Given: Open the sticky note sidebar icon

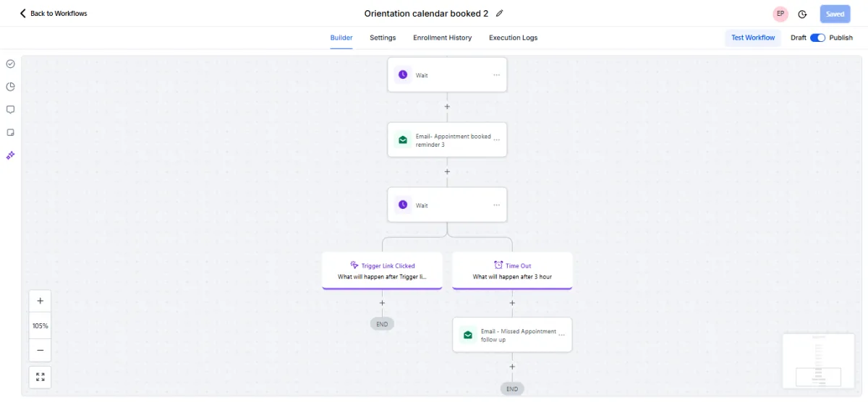Looking at the screenshot, I should 11,132.
